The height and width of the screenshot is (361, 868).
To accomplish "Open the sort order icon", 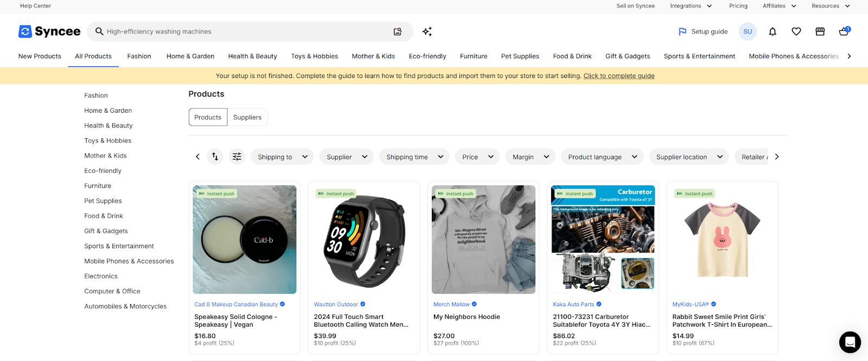I will click(215, 156).
